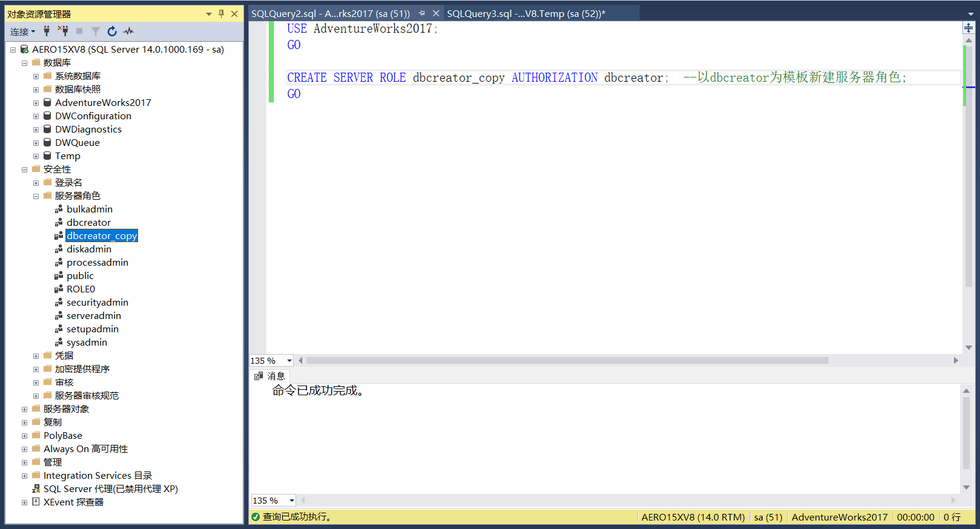Expand the XEvent 探查器 node
The width and height of the screenshot is (980, 529).
[x=24, y=502]
